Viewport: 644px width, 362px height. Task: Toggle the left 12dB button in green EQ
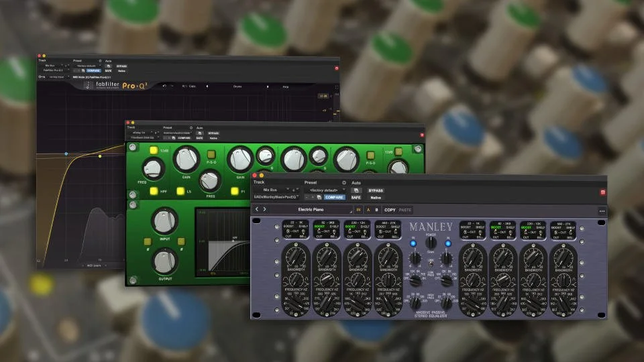click(x=154, y=150)
